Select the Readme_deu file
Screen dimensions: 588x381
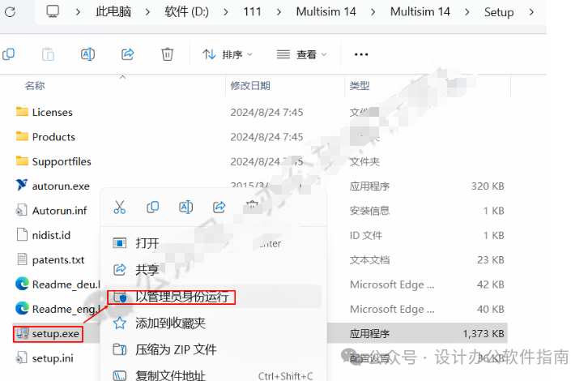point(66,285)
